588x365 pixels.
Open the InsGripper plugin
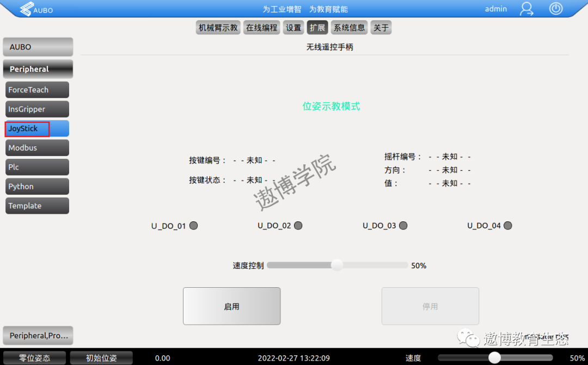coord(37,109)
